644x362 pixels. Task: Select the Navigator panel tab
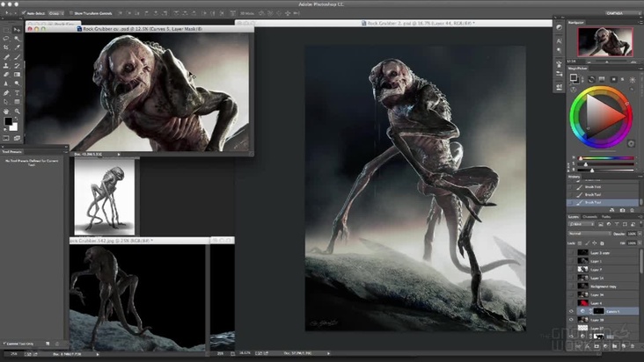coord(576,23)
